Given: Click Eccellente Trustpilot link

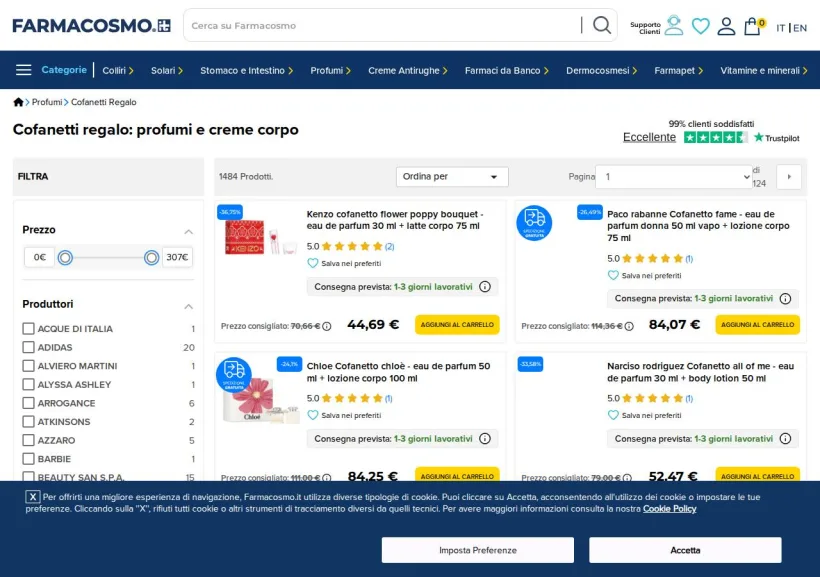Looking at the screenshot, I should point(649,137).
